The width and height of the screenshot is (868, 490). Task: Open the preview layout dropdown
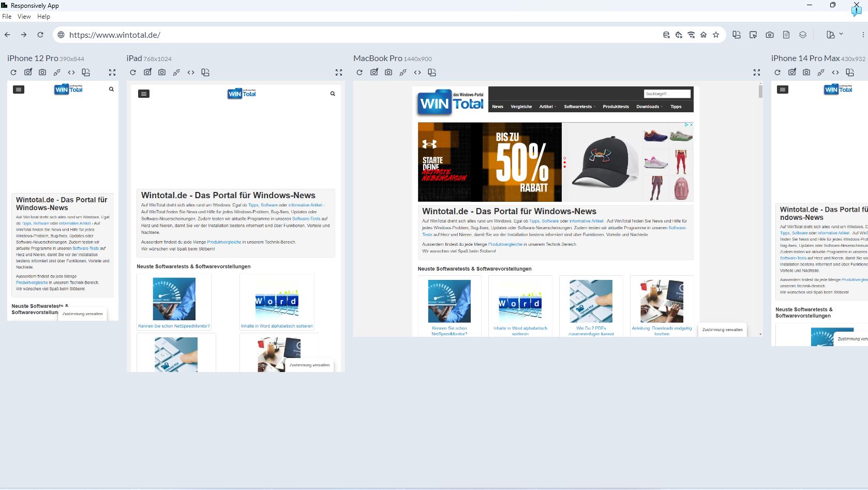point(835,35)
